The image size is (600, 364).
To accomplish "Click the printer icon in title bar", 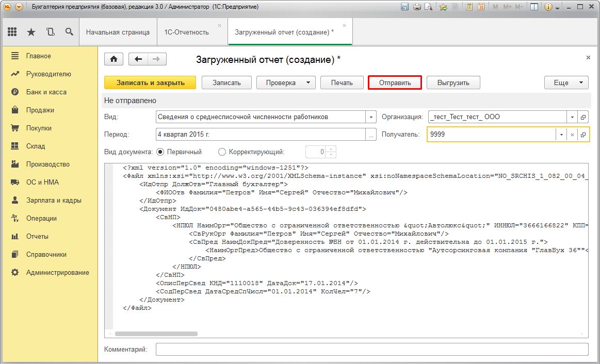I will (x=417, y=7).
